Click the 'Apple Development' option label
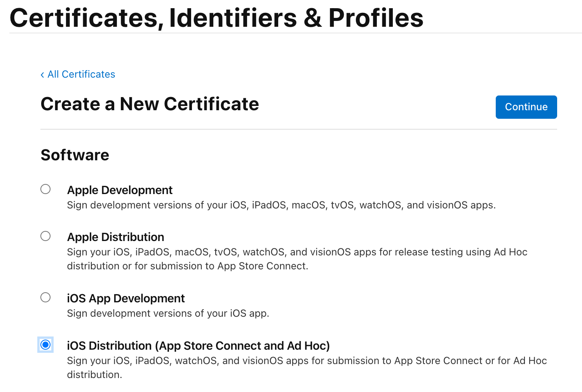Viewport: 582px width, 392px height. click(x=120, y=190)
